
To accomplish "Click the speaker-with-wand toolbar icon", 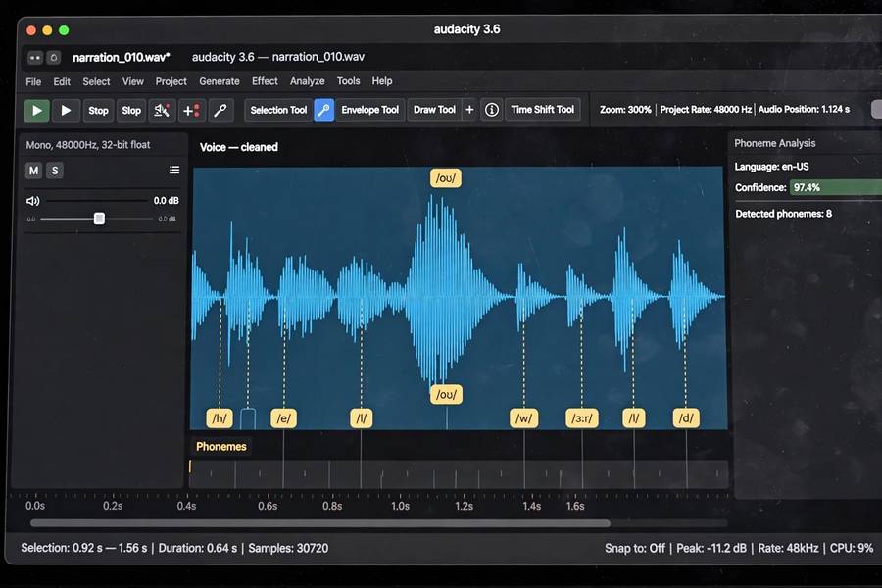I will [162, 111].
